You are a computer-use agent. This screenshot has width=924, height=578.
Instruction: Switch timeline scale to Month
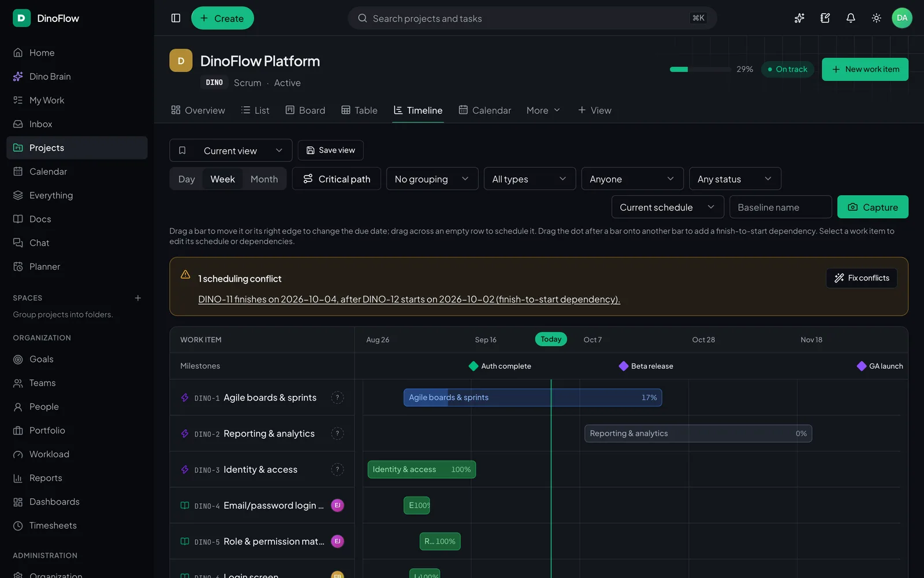(264, 179)
